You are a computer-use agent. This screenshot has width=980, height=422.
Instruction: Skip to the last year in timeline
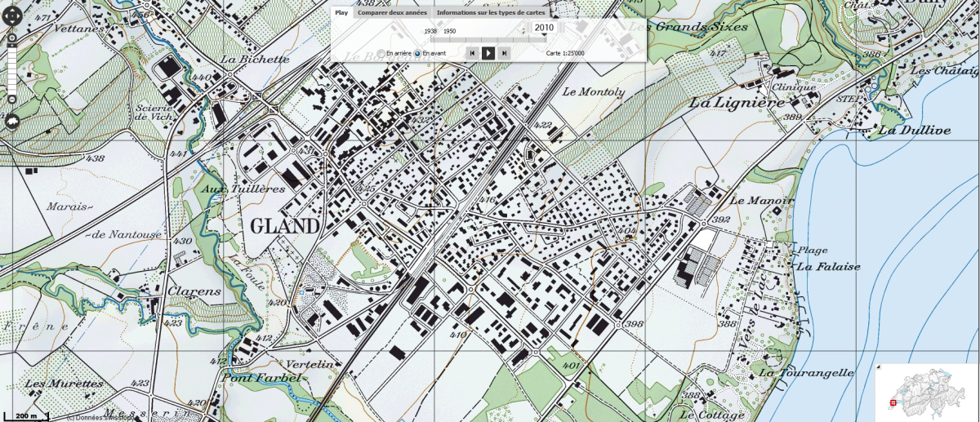point(504,53)
